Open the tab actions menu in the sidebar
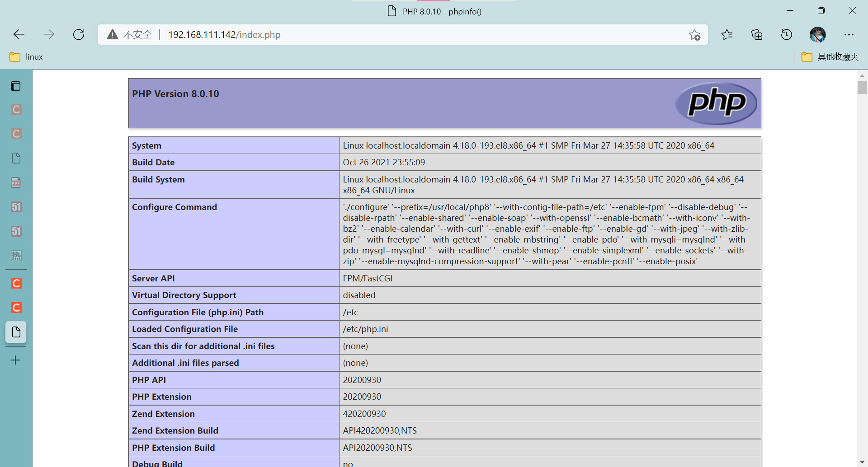868x467 pixels. (16, 86)
